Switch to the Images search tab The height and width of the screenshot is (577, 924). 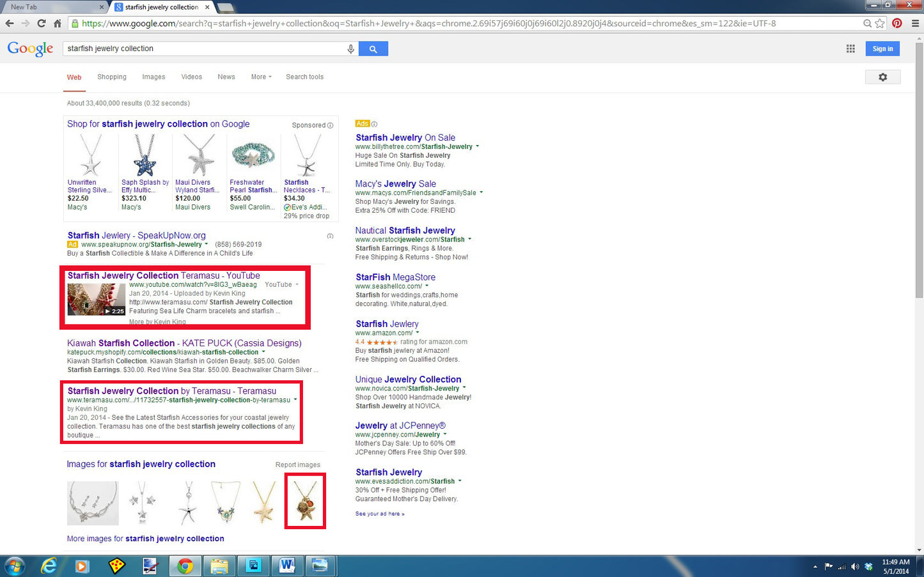(153, 77)
